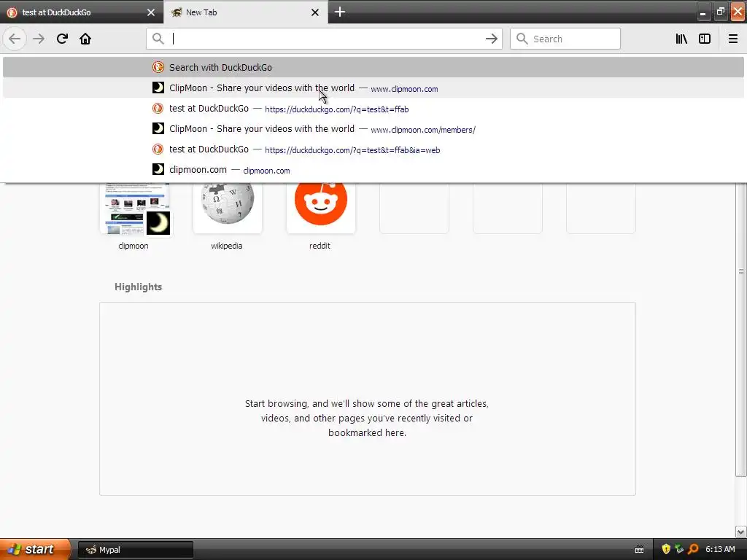Click the network connection tray icon
The width and height of the screenshot is (747, 560).
(x=679, y=549)
